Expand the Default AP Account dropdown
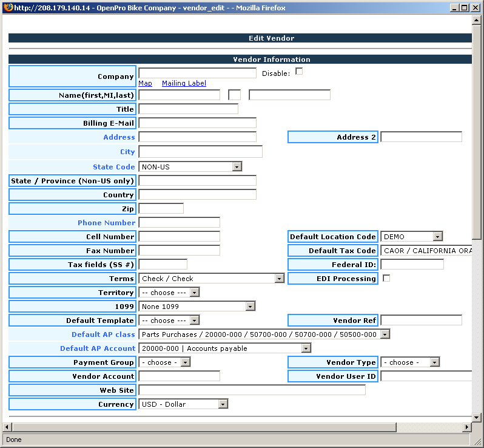Viewport: 484px width, 448px height. pos(224,348)
